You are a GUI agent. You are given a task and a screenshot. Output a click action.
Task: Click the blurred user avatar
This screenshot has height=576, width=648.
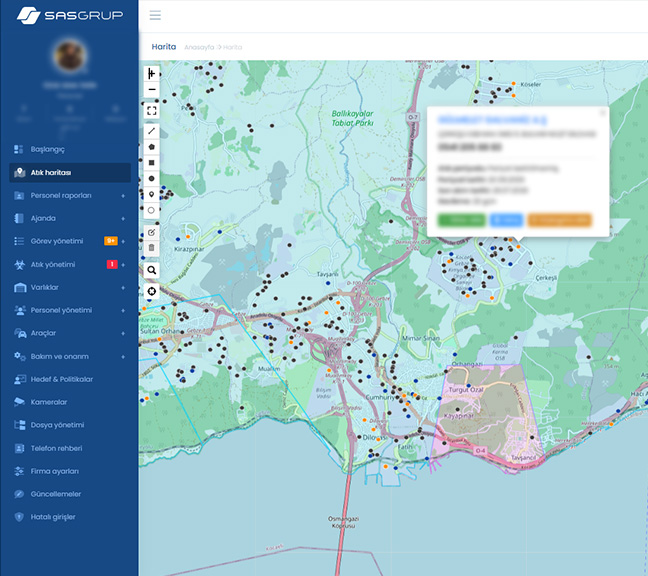click(x=69, y=56)
